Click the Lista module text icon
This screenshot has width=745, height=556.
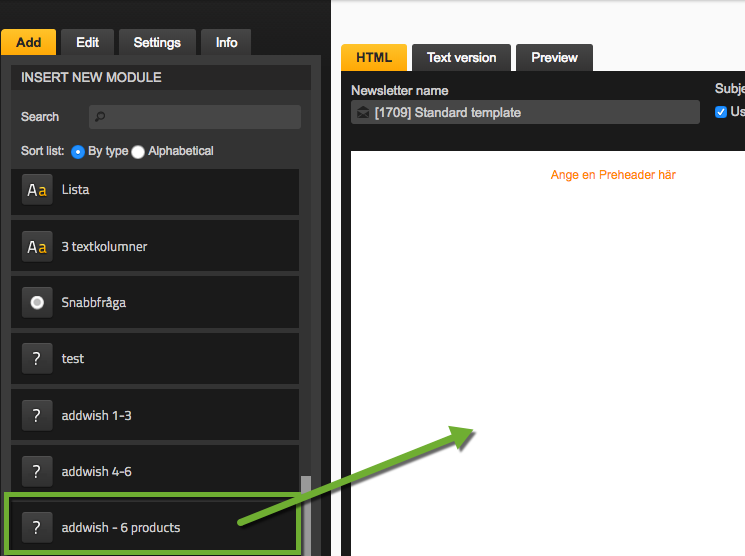pyautogui.click(x=37, y=190)
